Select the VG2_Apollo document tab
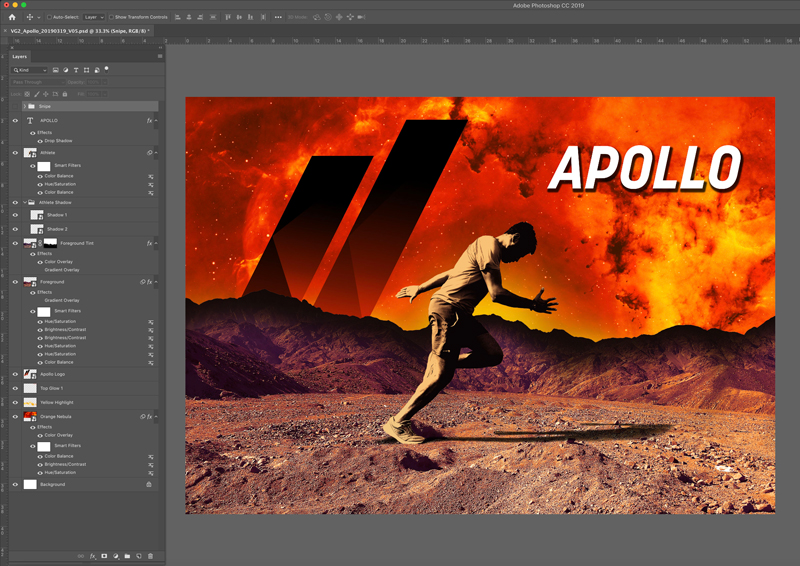Image resolution: width=800 pixels, height=566 pixels. (x=78, y=31)
